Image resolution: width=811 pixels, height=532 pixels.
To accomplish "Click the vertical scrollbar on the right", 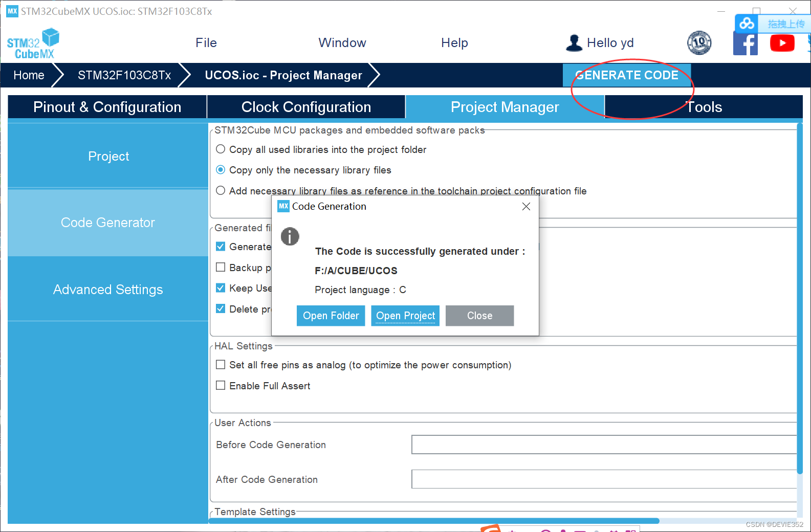I will (800, 298).
